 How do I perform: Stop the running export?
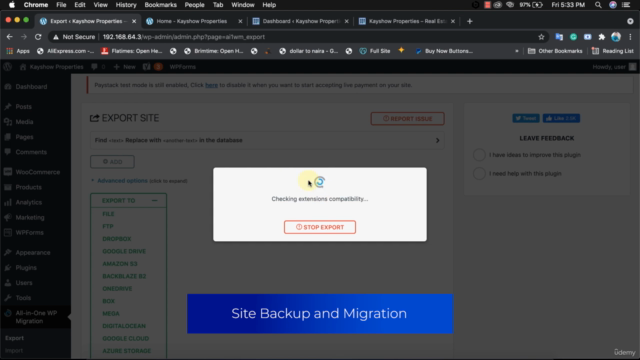coord(320,227)
